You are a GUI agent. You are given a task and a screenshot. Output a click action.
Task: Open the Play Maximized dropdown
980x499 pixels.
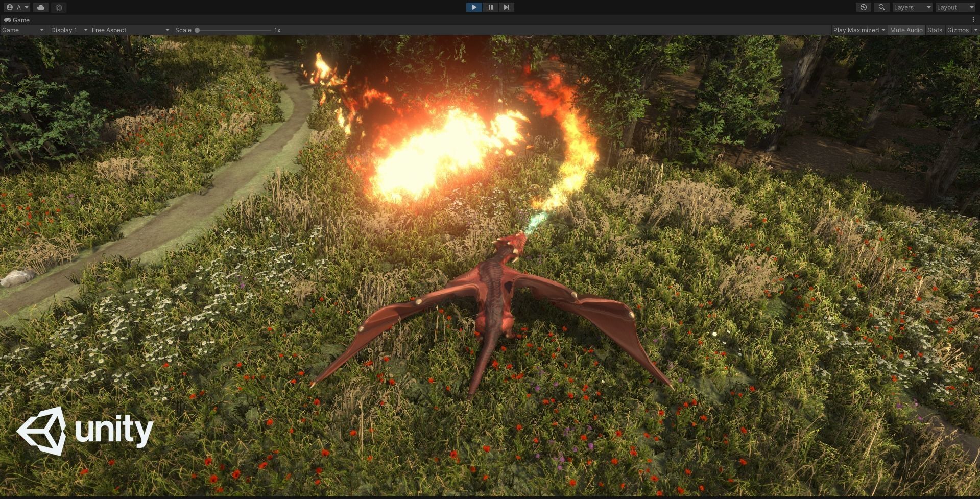tap(859, 30)
